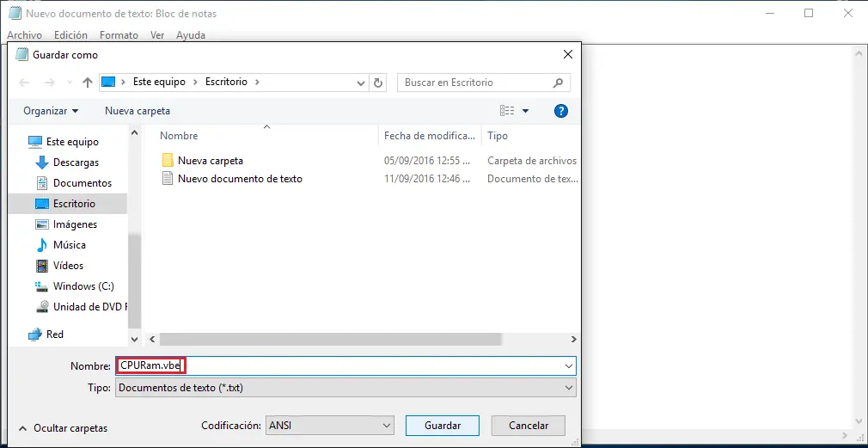This screenshot has width=868, height=448.
Task: Click the text document file icon in list
Action: coord(168,178)
